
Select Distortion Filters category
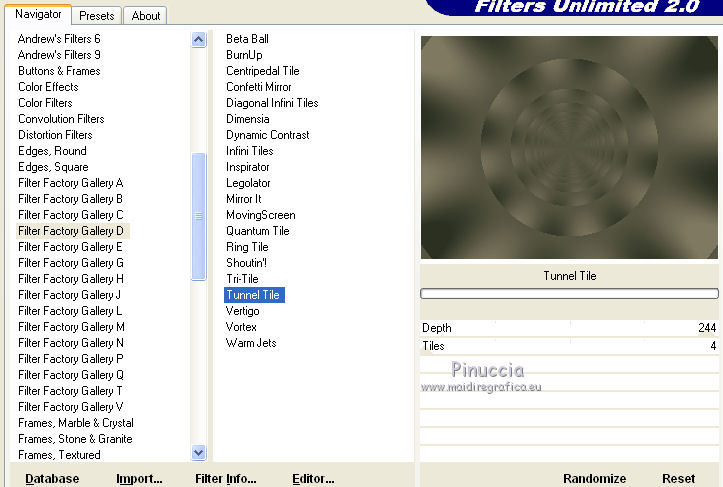coord(55,135)
